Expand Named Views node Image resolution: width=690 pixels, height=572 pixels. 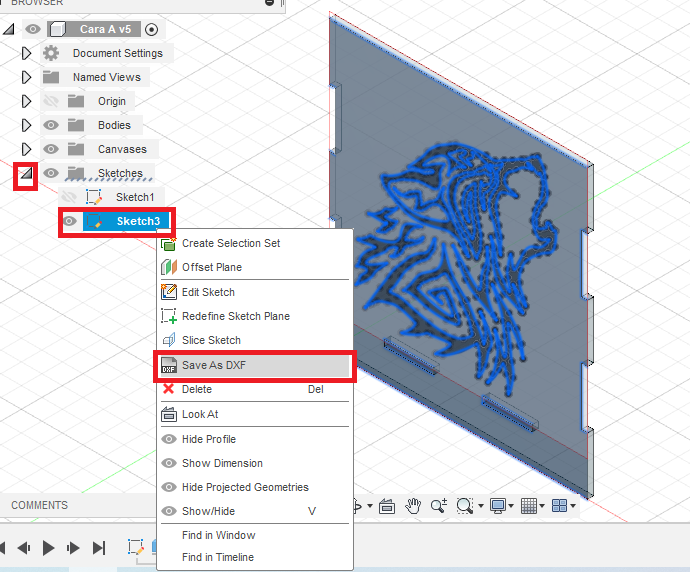coord(26,77)
